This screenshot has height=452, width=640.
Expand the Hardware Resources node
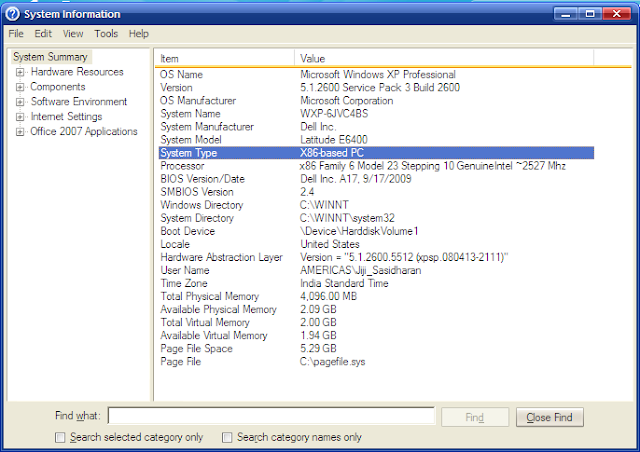(x=20, y=73)
